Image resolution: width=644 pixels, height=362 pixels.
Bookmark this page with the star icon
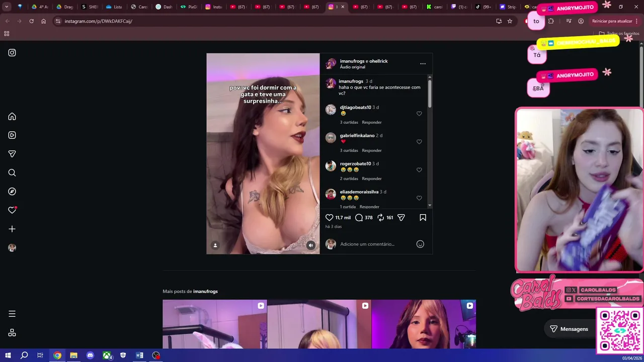tap(510, 21)
